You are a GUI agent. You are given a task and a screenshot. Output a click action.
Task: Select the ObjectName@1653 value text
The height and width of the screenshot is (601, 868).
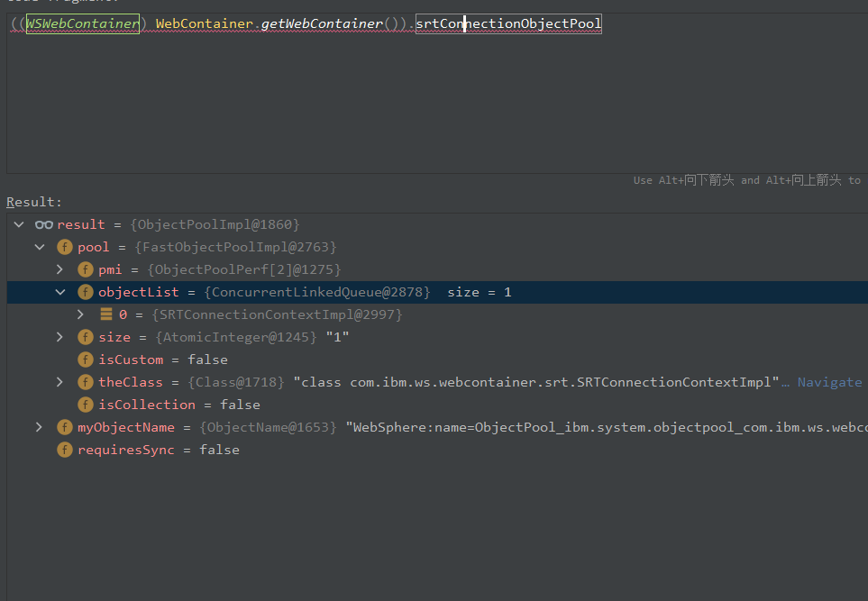pos(268,427)
